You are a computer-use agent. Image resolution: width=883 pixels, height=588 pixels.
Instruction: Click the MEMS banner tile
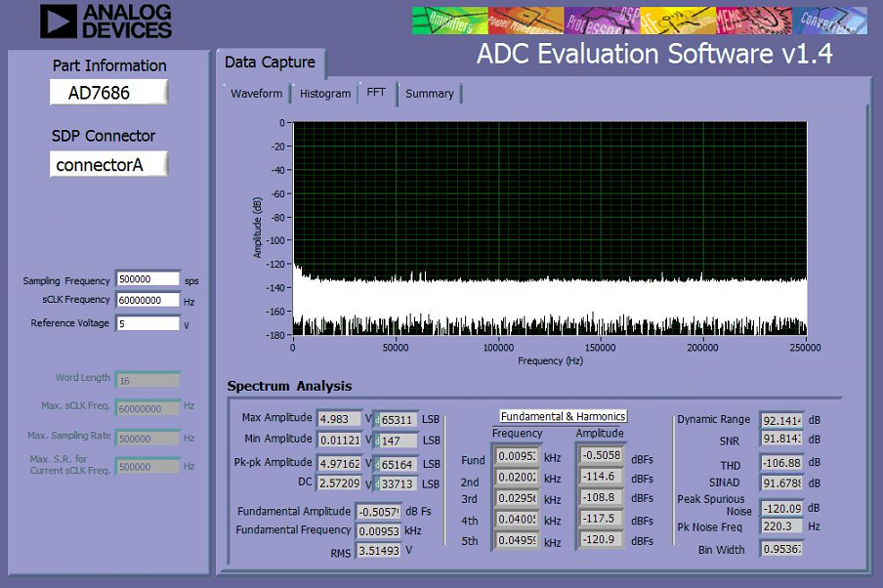point(754,21)
